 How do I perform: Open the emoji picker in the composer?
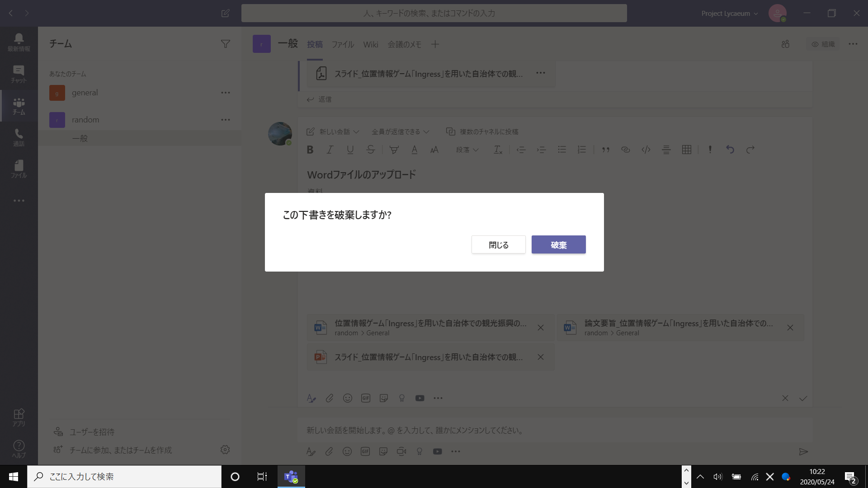point(348,398)
